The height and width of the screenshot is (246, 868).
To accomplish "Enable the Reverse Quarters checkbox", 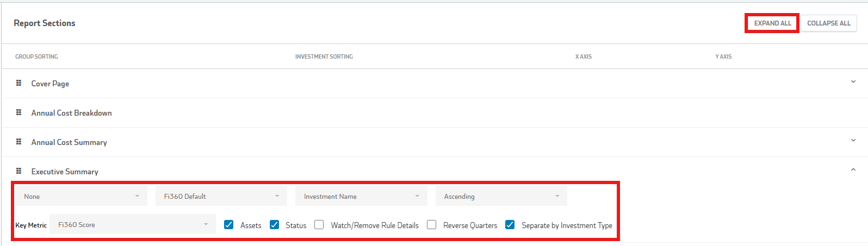I will pyautogui.click(x=432, y=225).
